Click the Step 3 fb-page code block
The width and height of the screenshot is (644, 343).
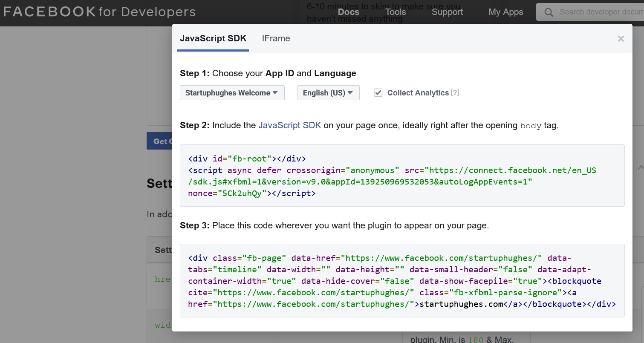[x=402, y=281]
